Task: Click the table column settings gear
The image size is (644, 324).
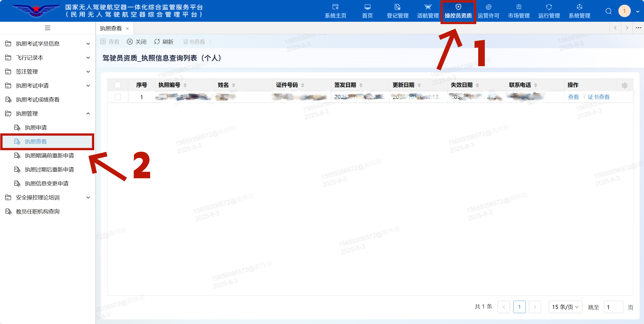Action: pos(625,85)
